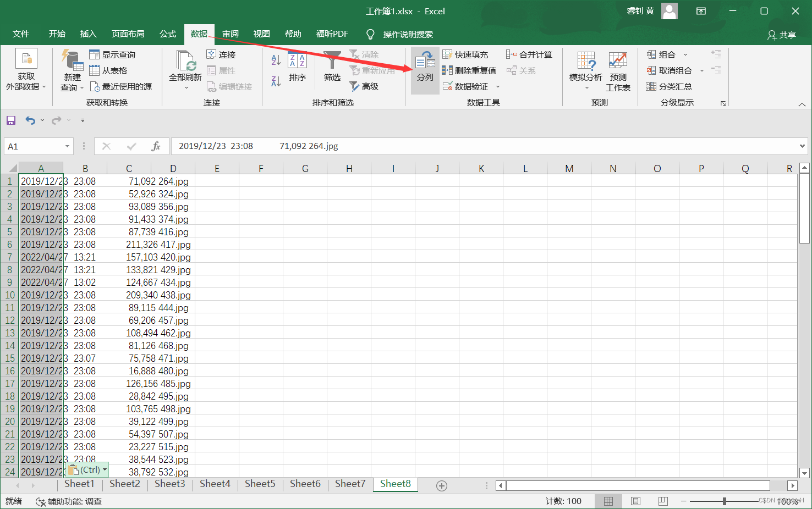
Task: Expand the formula bar
Action: [802, 146]
